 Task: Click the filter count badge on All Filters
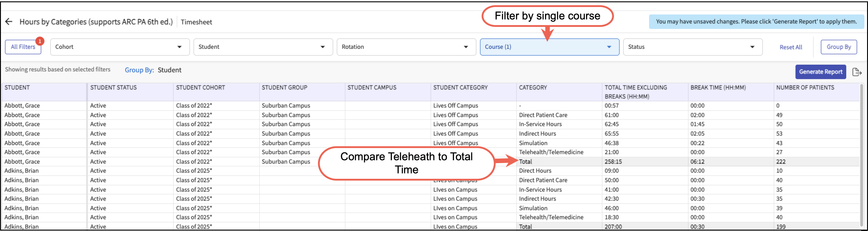(40, 41)
